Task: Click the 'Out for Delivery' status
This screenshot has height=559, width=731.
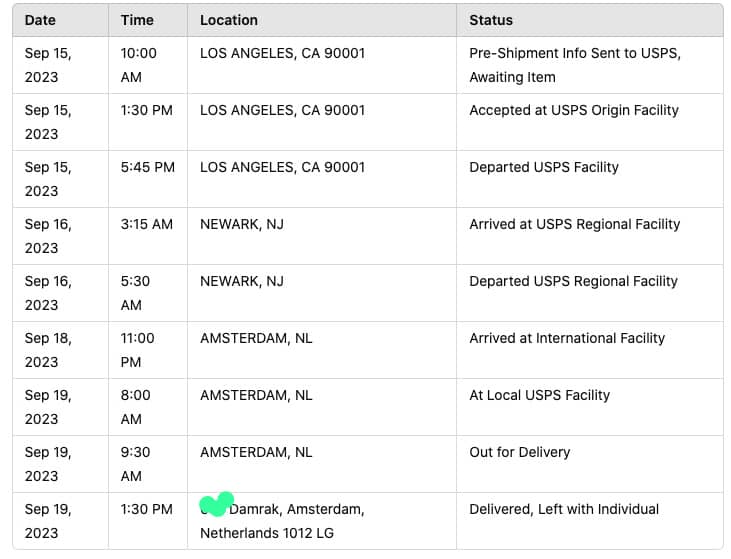Action: click(x=519, y=452)
